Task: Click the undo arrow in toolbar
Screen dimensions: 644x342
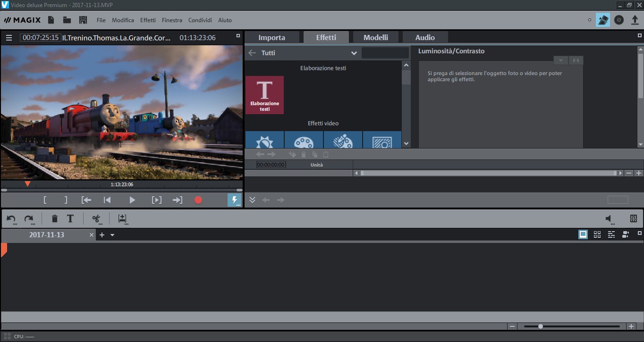Action: coord(11,218)
